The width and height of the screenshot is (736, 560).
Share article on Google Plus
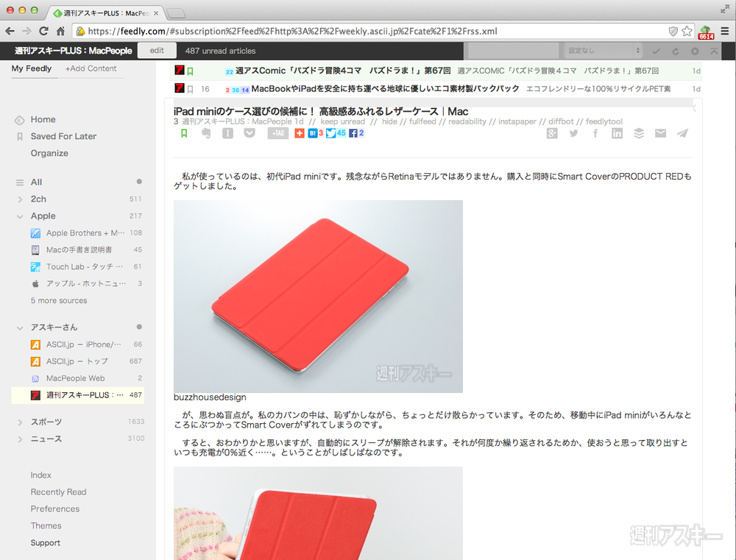(552, 133)
